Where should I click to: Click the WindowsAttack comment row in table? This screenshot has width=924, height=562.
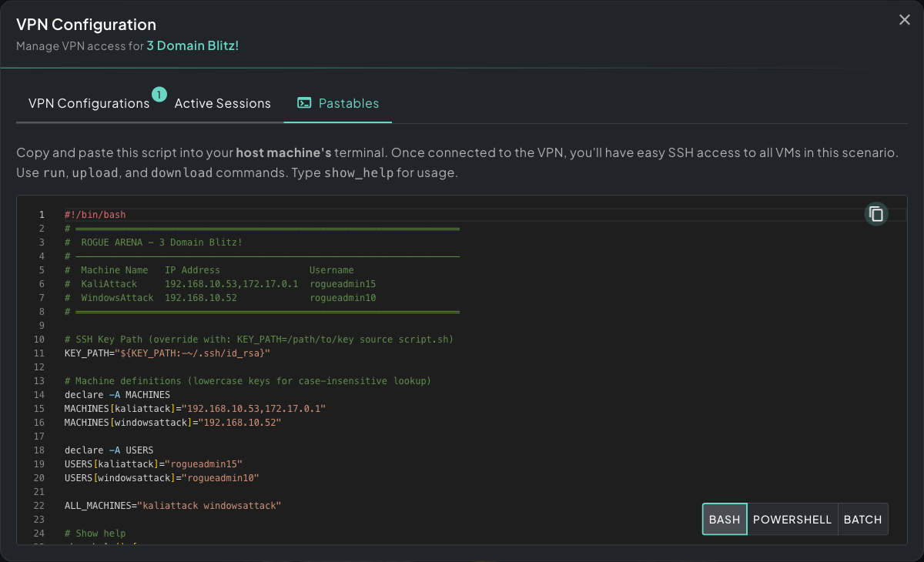220,298
